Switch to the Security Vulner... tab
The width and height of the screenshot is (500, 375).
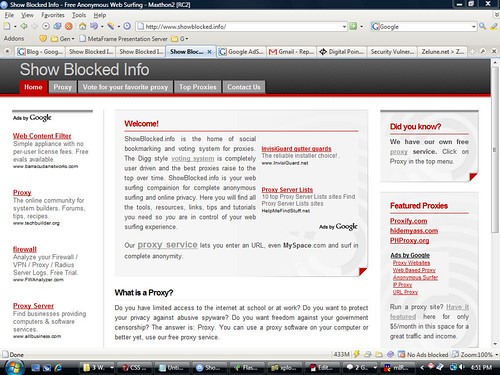click(x=392, y=52)
